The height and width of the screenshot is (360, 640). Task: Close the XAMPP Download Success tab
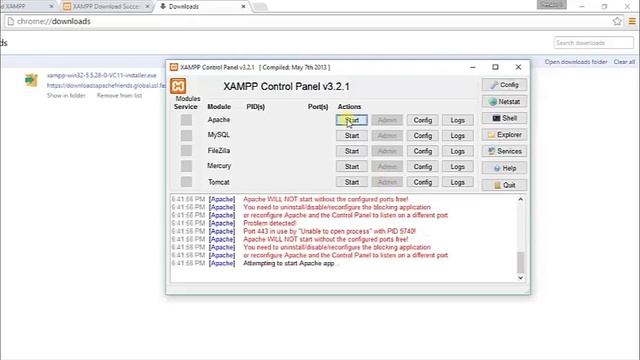[148, 7]
